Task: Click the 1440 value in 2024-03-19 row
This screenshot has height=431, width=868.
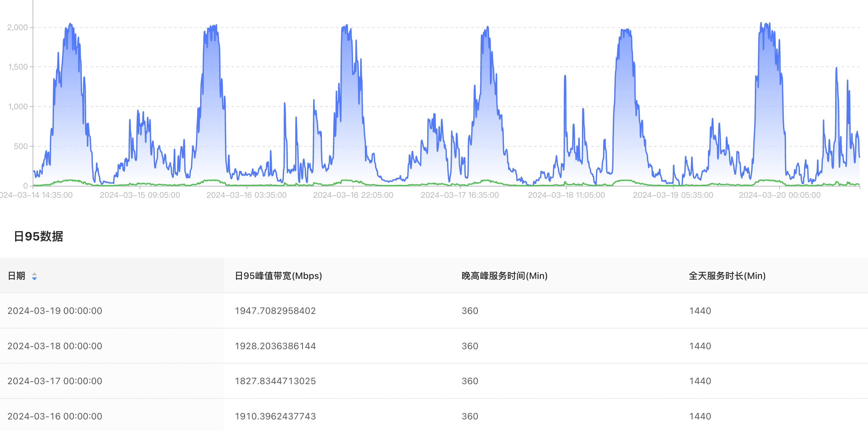Action: pyautogui.click(x=700, y=311)
